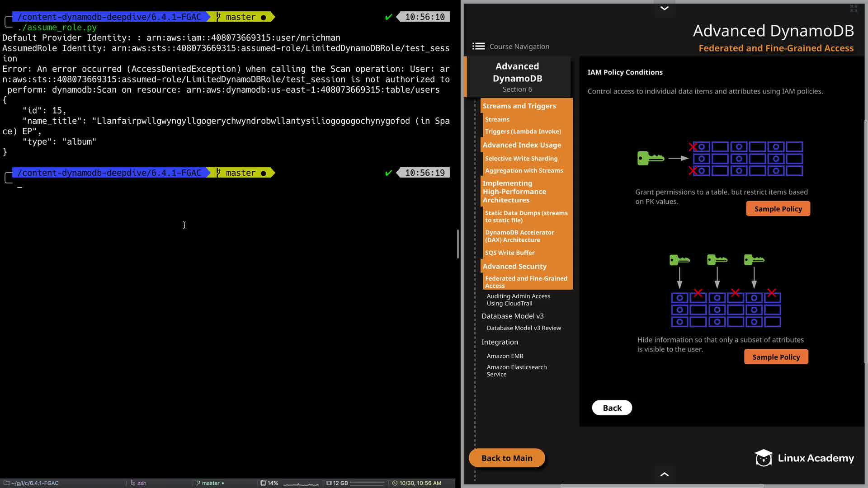The height and width of the screenshot is (488, 868).
Task: Click the Linux Academy owl logo
Action: (764, 458)
